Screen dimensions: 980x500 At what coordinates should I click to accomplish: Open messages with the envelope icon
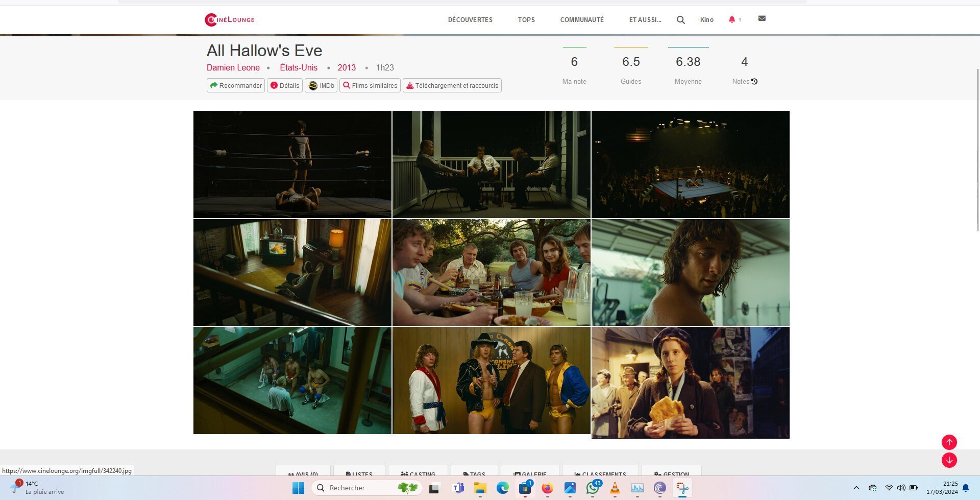(762, 18)
